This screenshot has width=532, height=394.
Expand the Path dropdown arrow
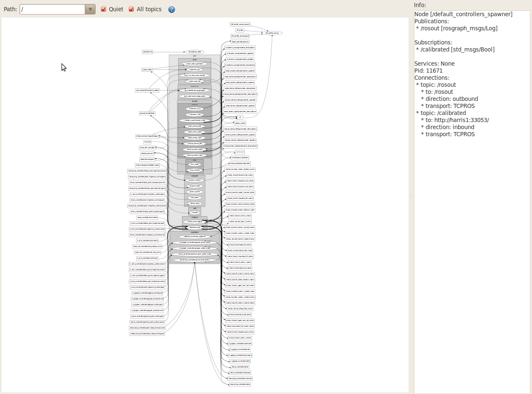(x=90, y=9)
